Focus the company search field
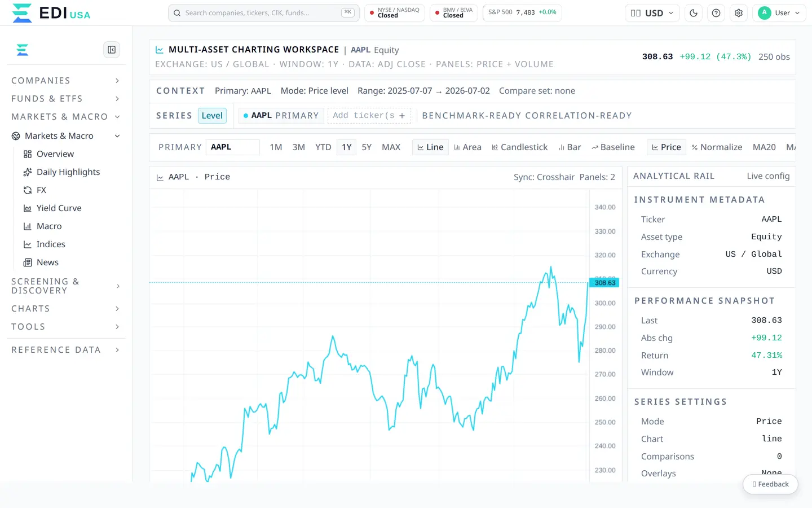Image resolution: width=812 pixels, height=508 pixels. click(x=264, y=13)
